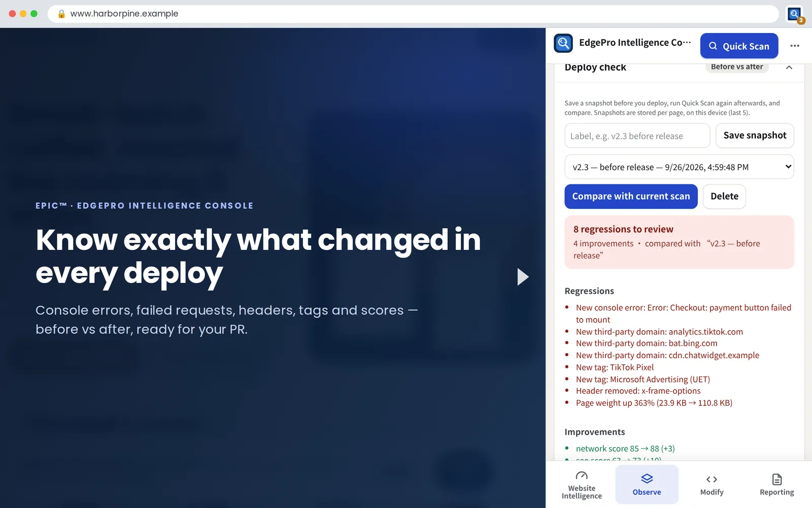Open the Reporting tab
The height and width of the screenshot is (508, 812).
776,485
